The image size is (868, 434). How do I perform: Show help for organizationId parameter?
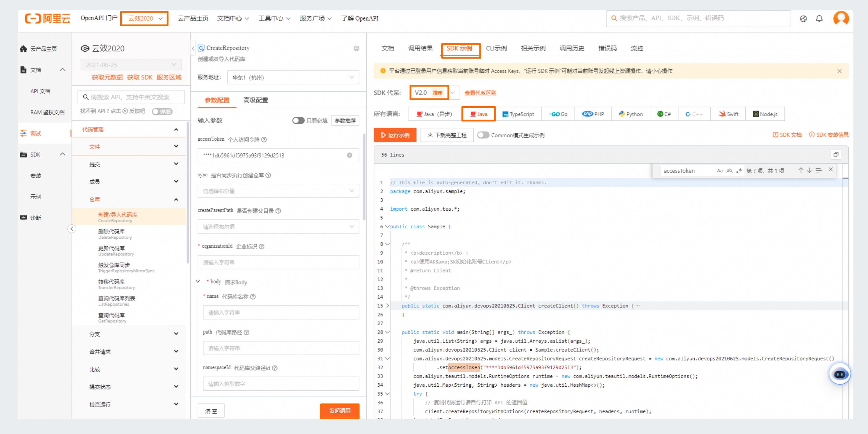coord(262,247)
